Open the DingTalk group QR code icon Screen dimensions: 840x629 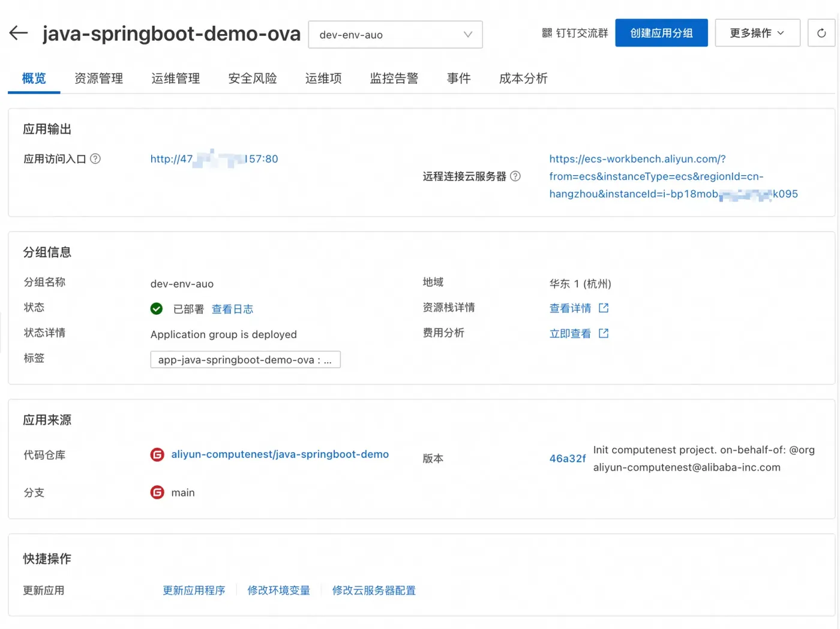coord(547,33)
